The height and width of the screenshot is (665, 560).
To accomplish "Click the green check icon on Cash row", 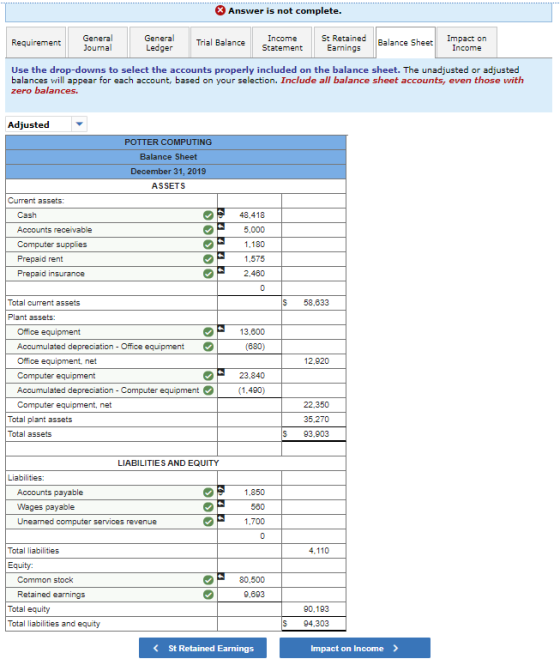I will (x=208, y=215).
